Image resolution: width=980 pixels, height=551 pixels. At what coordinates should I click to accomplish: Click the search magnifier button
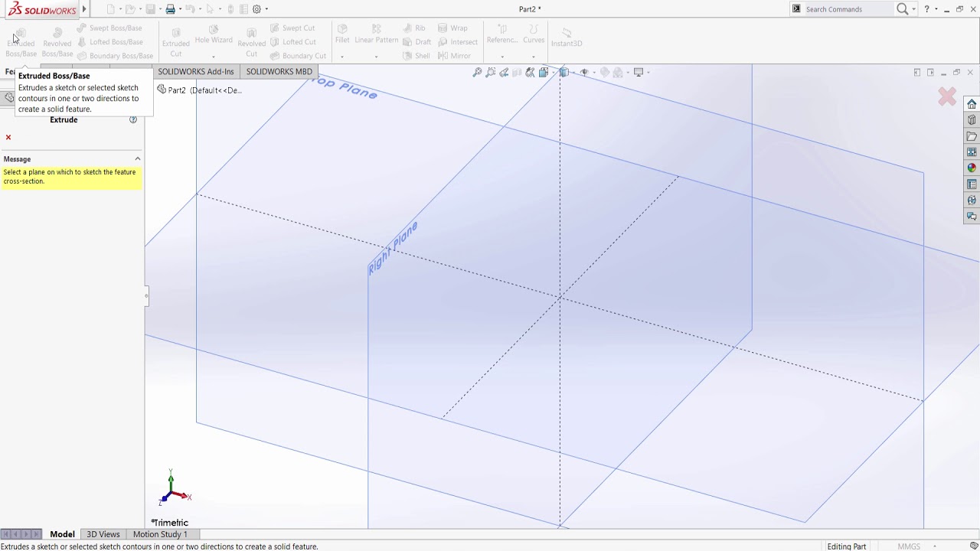click(x=903, y=9)
